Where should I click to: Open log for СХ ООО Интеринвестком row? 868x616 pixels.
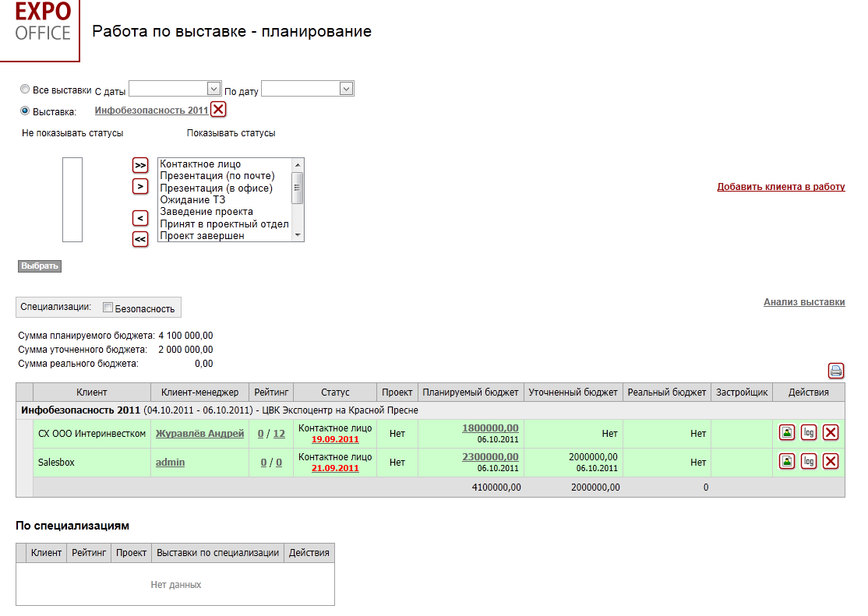pyautogui.click(x=809, y=434)
